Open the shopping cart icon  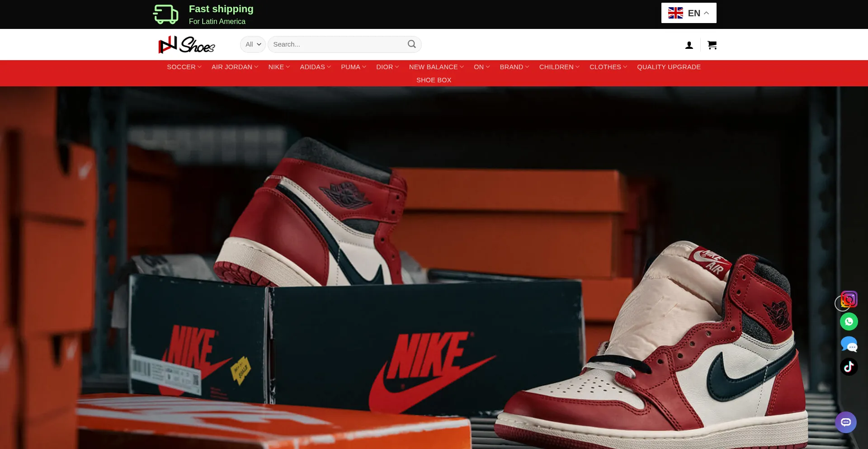click(x=712, y=45)
